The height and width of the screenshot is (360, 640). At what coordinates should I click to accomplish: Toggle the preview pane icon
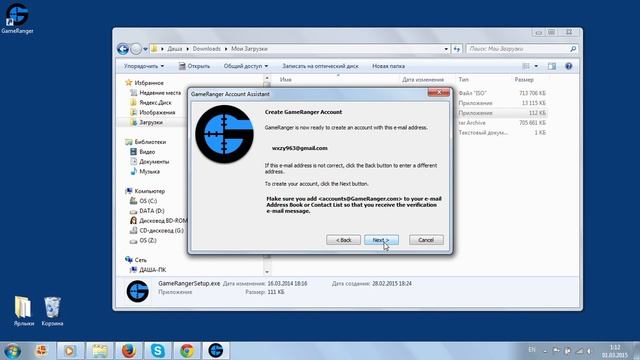point(552,66)
